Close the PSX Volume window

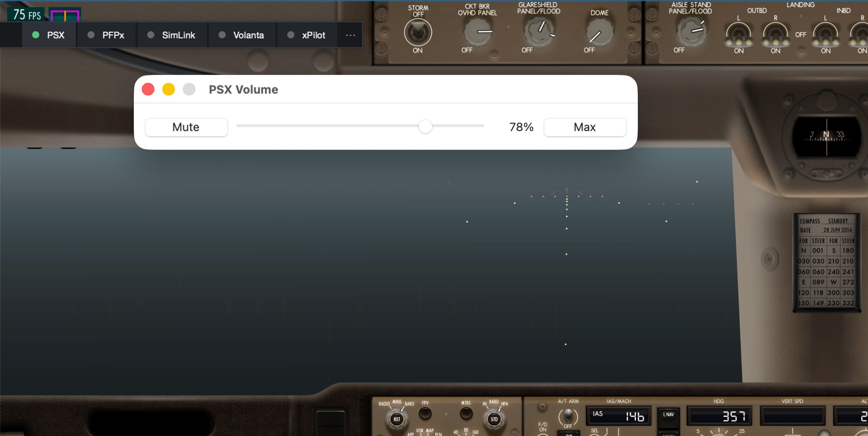148,89
